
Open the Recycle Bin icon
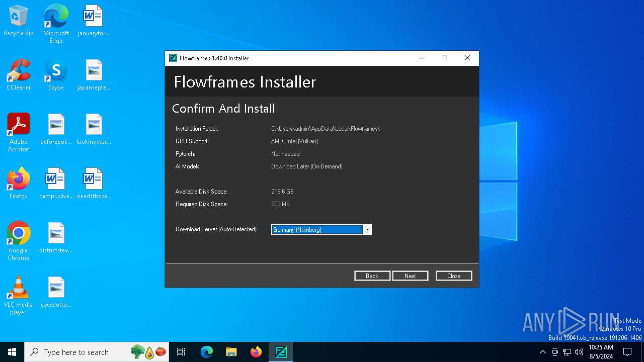[19, 21]
